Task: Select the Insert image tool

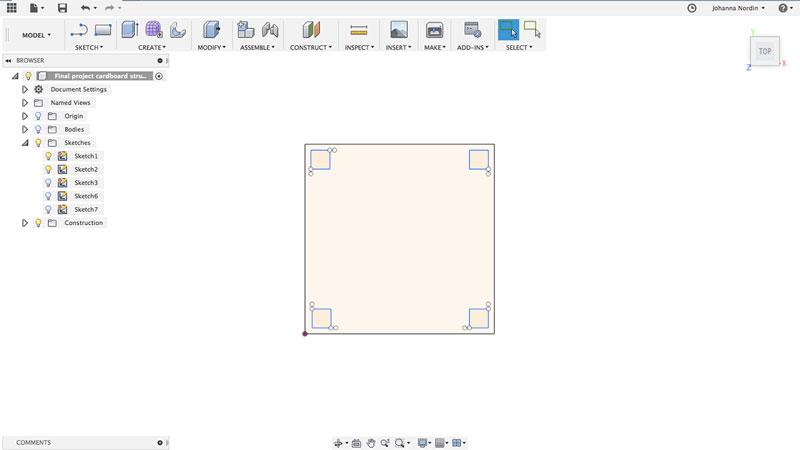Action: click(398, 30)
